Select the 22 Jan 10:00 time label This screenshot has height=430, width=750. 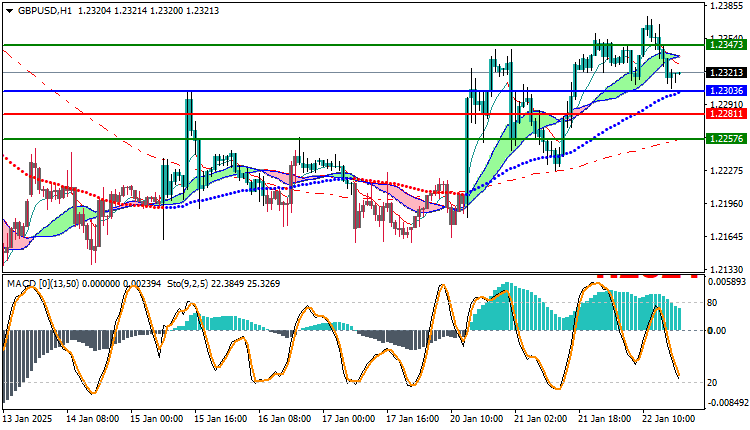pyautogui.click(x=669, y=419)
